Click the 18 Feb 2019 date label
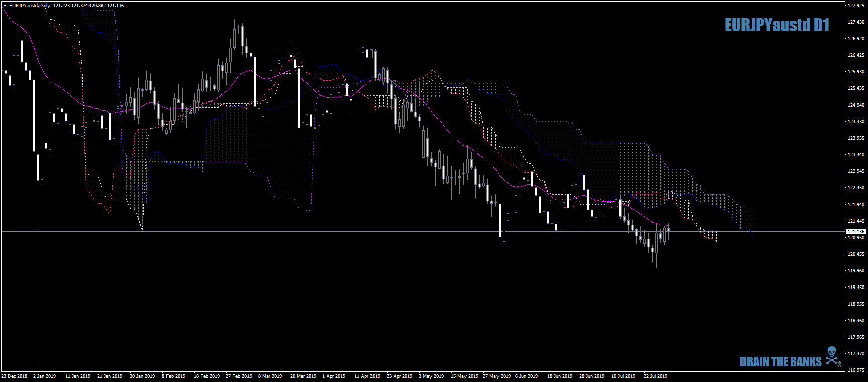This screenshot has width=868, height=382. click(207, 376)
